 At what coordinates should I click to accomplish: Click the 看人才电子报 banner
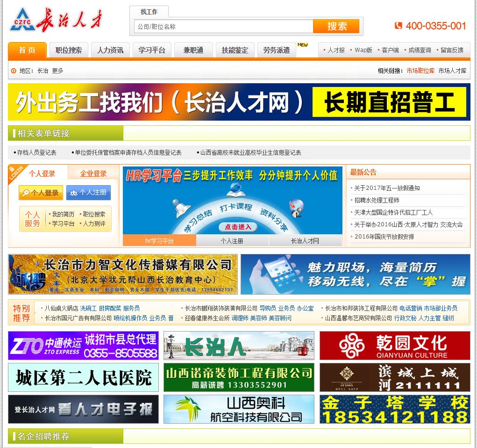tap(83, 409)
